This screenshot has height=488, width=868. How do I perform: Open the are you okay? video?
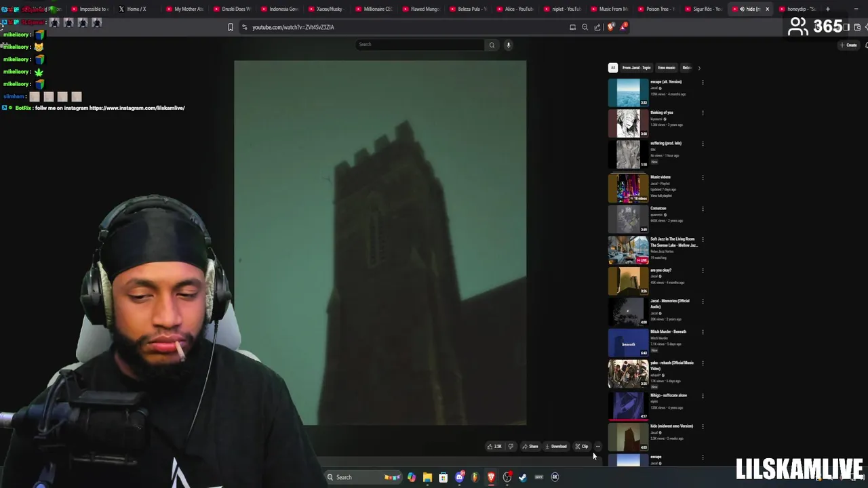click(628, 281)
